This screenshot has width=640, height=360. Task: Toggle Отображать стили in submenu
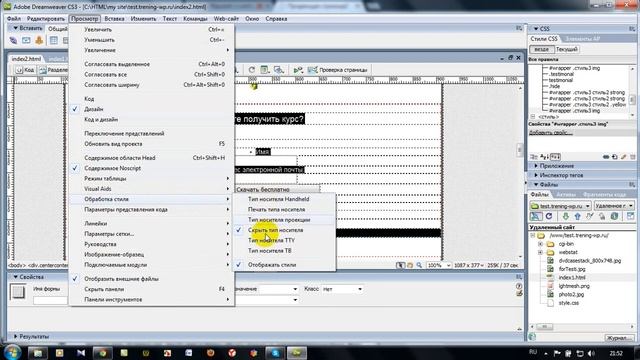pos(284,264)
